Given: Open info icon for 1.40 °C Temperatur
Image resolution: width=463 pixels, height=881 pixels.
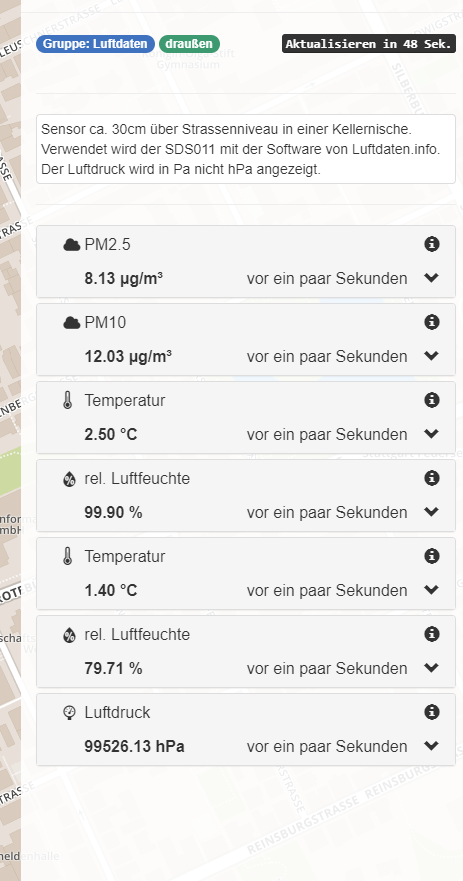Looking at the screenshot, I should (x=432, y=556).
